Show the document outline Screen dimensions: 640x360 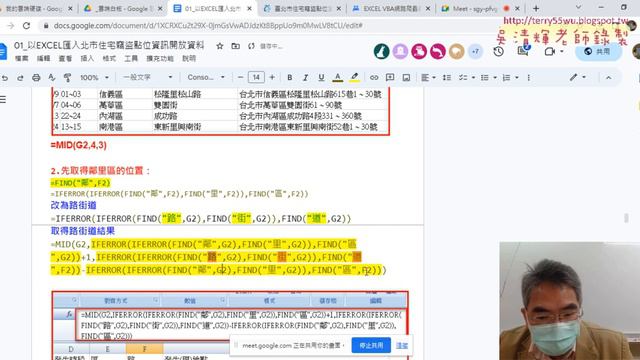coord(3,99)
